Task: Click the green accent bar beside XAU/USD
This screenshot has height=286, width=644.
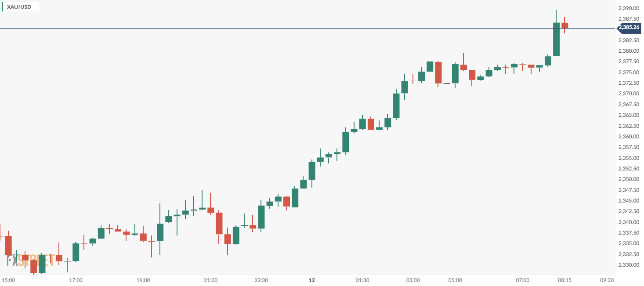Action: pos(3,7)
